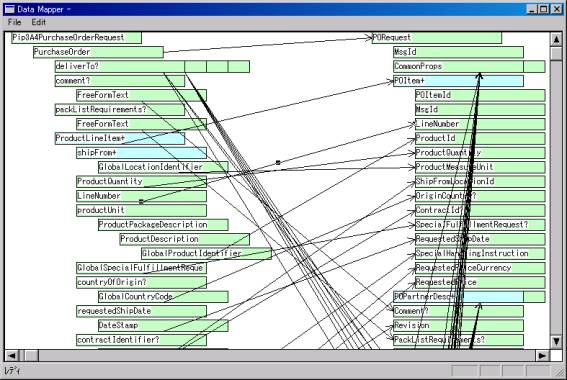
Task: Click the horizontal scrollbar track
Action: (287, 356)
